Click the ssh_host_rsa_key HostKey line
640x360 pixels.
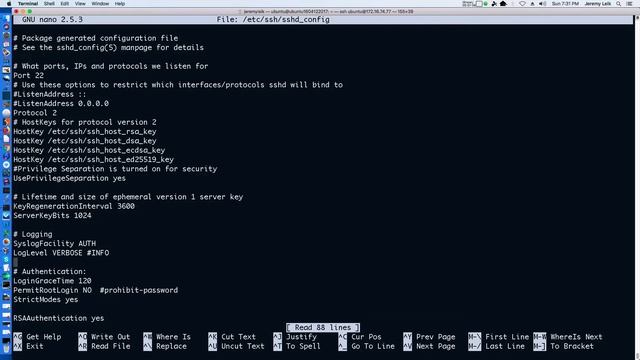pyautogui.click(x=84, y=131)
